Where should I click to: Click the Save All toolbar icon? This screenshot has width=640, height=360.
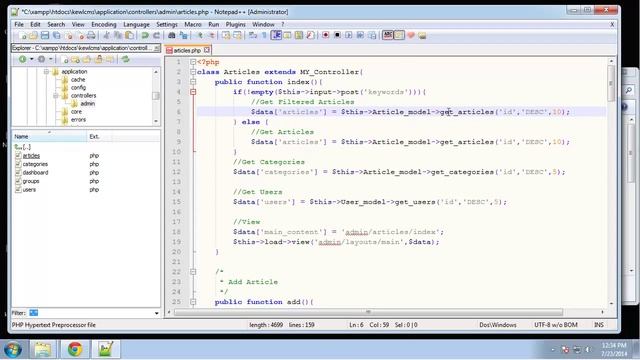point(57,36)
